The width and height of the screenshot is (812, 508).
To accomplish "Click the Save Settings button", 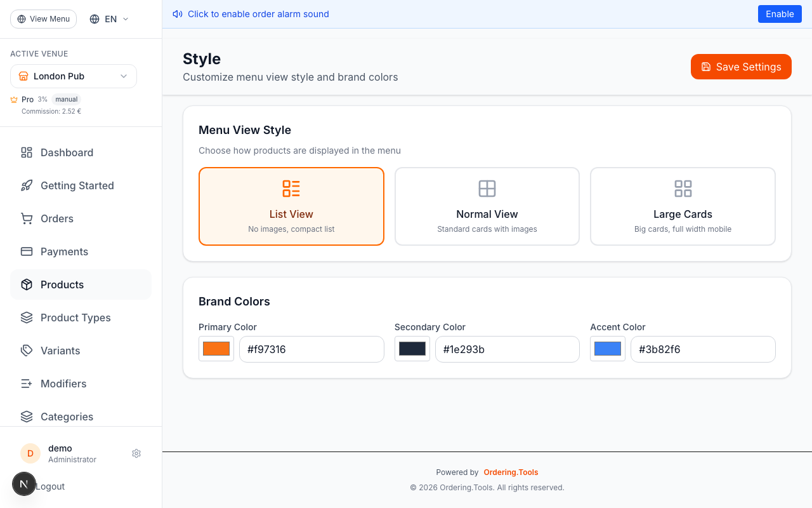I will coord(741,67).
